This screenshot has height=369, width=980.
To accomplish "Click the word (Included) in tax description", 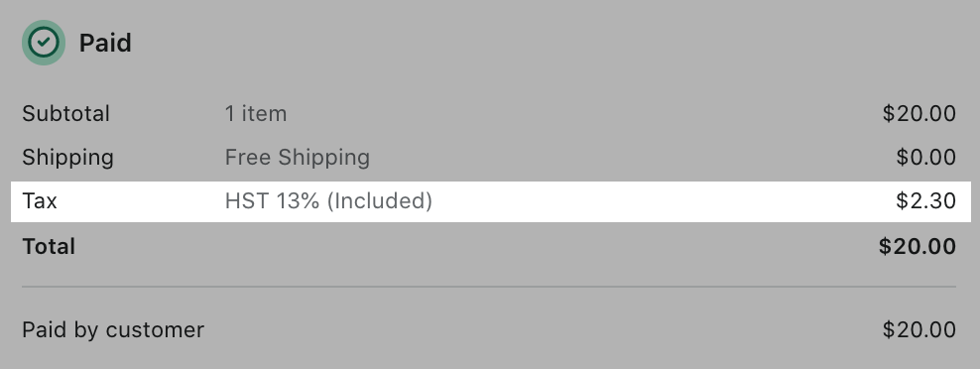I will click(x=379, y=201).
